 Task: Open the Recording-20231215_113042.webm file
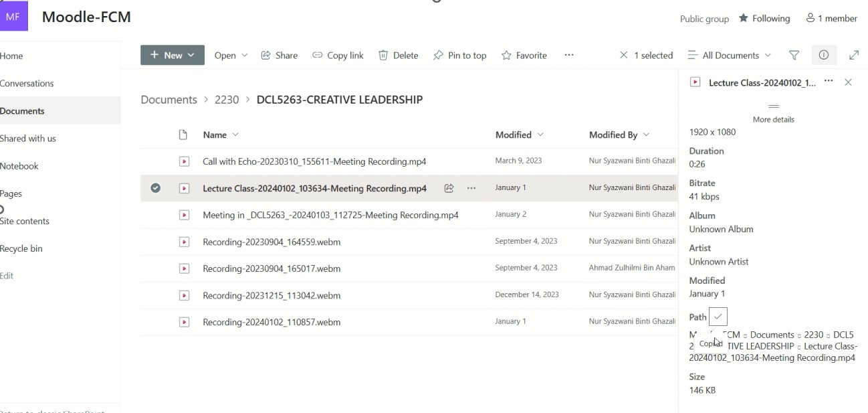tap(272, 295)
